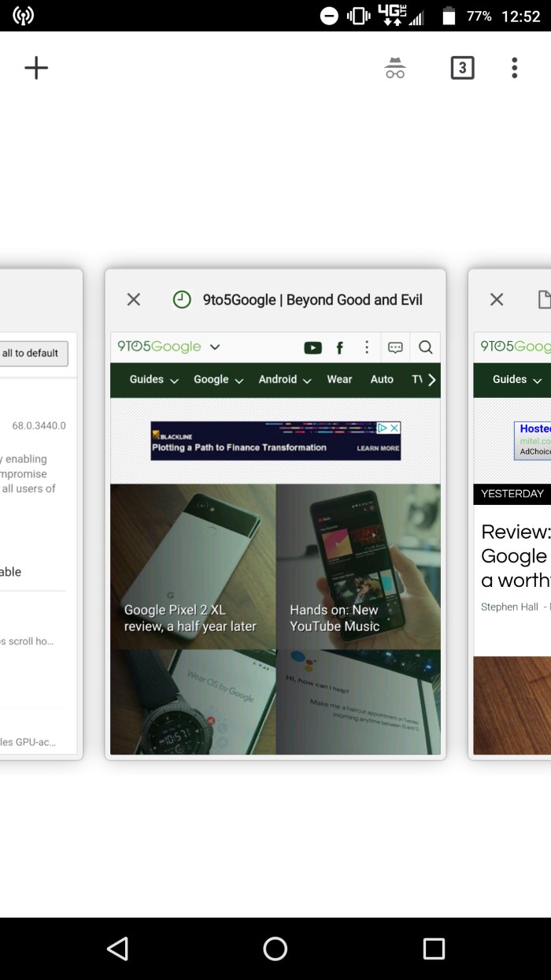Open the comments speech bubble icon

(396, 347)
